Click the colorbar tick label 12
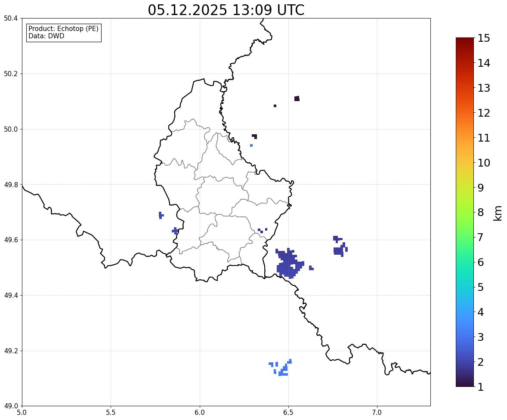Image resolution: width=507 pixels, height=420 pixels. (x=484, y=113)
